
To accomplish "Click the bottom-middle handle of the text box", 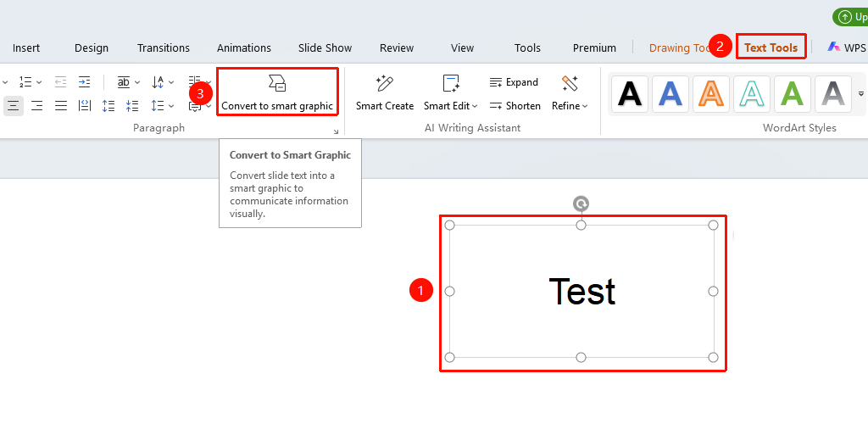I will tap(581, 358).
